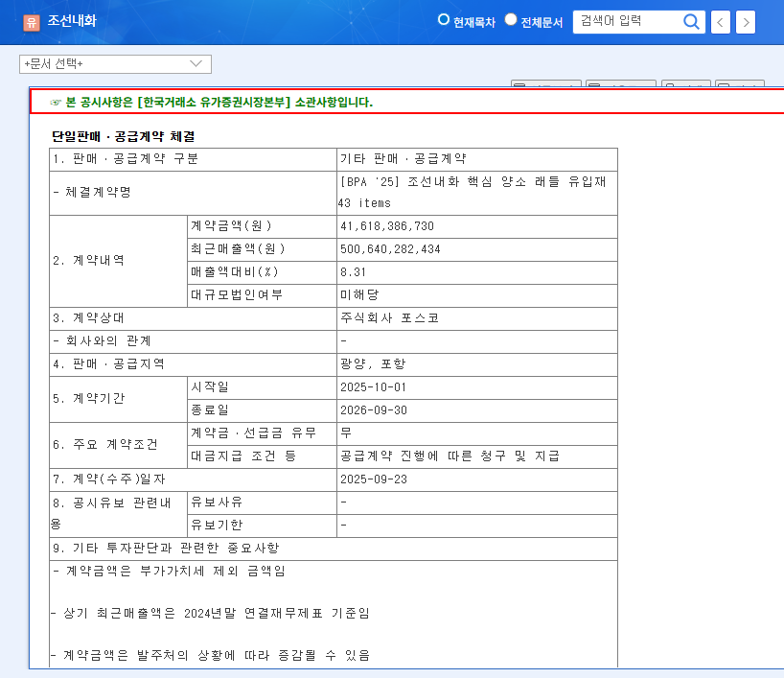
Task: Go to previous search result arrow
Action: pyautogui.click(x=721, y=22)
